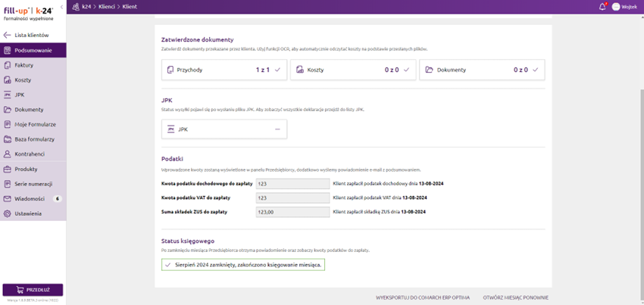This screenshot has height=305, width=644.
Task: Open Dokumenty in the sidebar
Action: pos(33,110)
